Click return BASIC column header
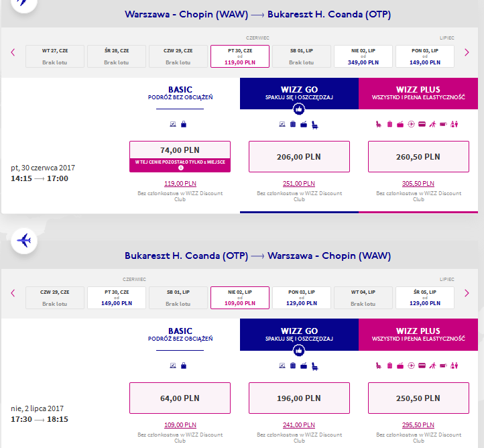 point(180,335)
